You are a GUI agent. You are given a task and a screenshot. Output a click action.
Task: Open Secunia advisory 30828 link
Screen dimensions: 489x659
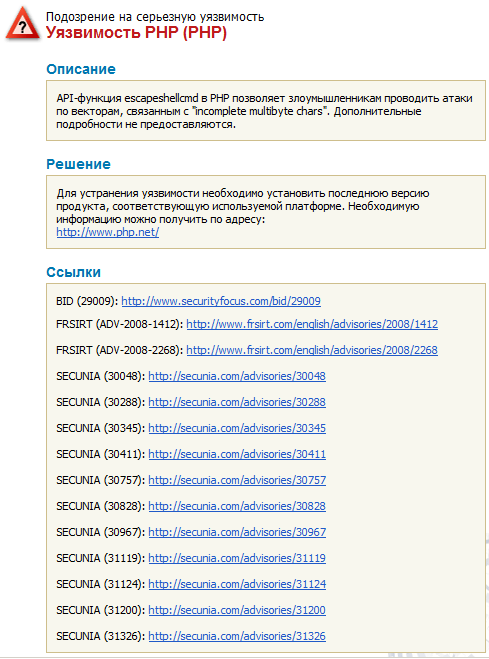coord(237,506)
